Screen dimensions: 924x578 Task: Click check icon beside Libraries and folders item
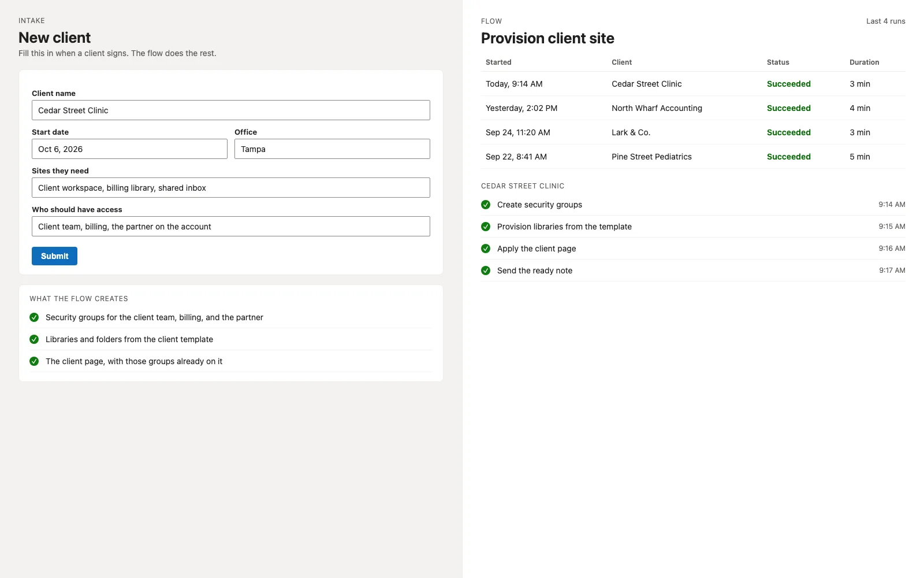coord(34,339)
